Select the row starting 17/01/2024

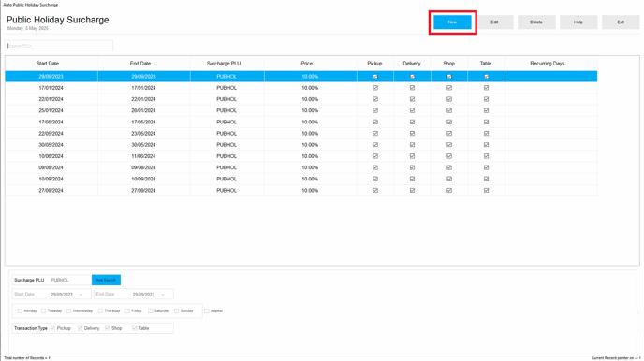pyautogui.click(x=301, y=88)
